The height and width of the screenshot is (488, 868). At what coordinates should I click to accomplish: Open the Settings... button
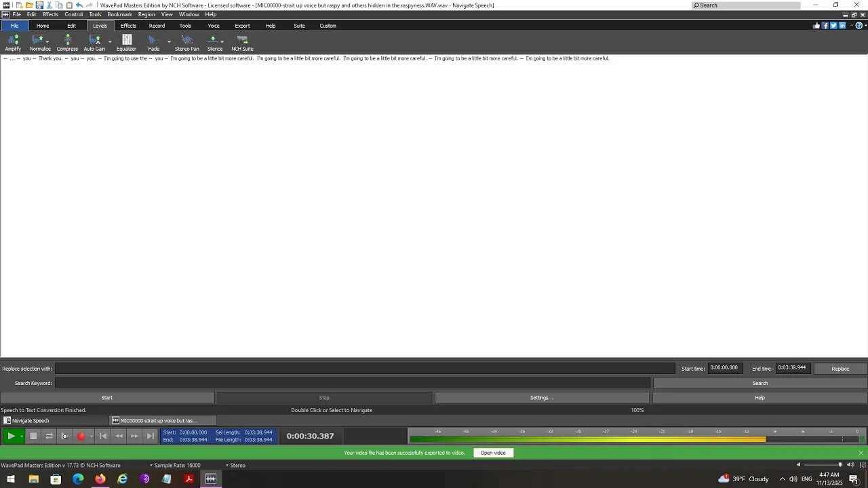tap(542, 398)
